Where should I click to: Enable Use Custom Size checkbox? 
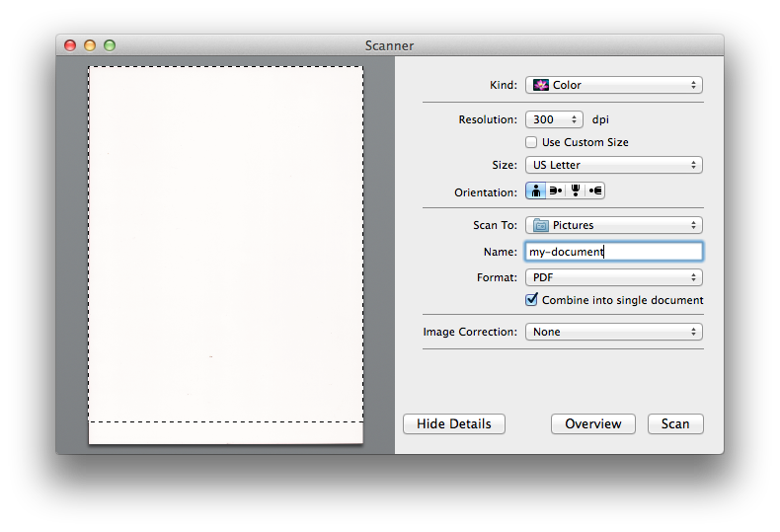(531, 142)
